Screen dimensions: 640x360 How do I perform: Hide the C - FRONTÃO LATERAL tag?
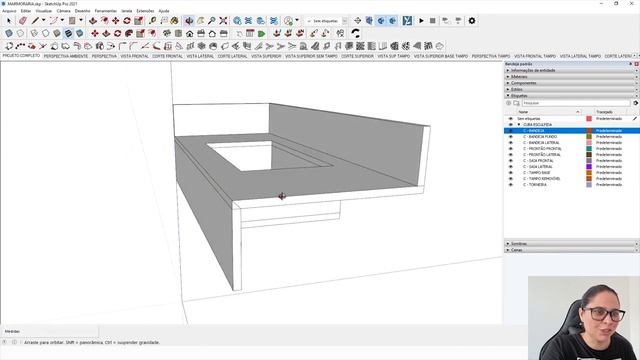[x=510, y=155]
